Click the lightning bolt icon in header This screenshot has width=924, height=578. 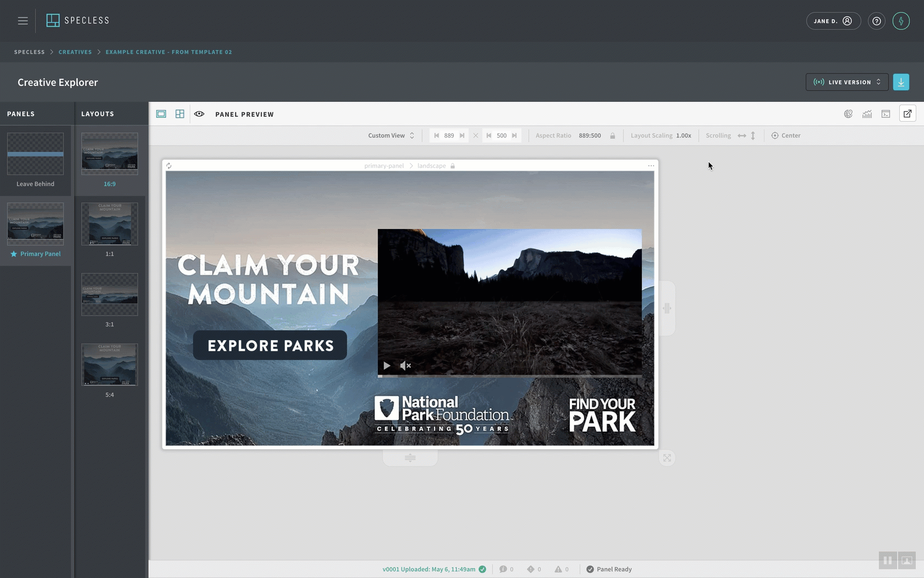click(901, 21)
